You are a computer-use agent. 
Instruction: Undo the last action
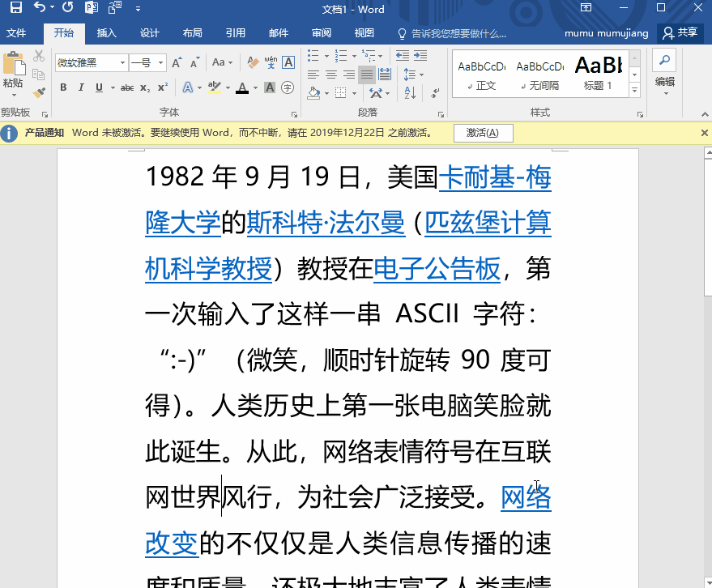[40, 7]
